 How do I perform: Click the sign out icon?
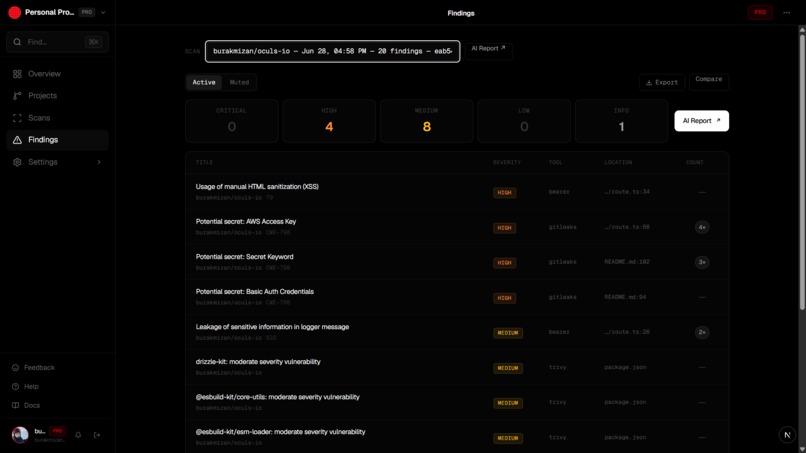click(x=97, y=435)
